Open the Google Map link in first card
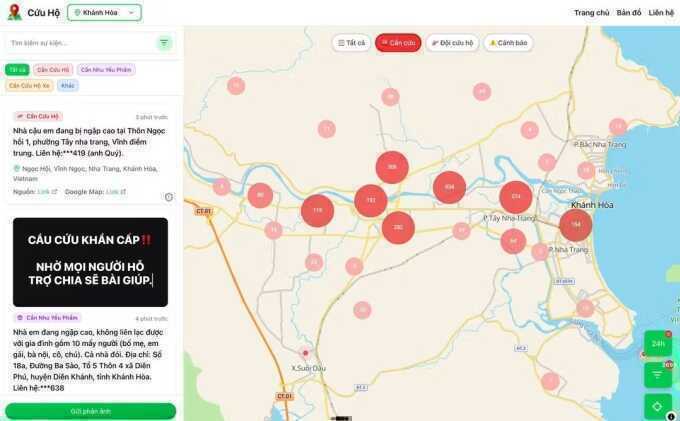 tap(116, 192)
